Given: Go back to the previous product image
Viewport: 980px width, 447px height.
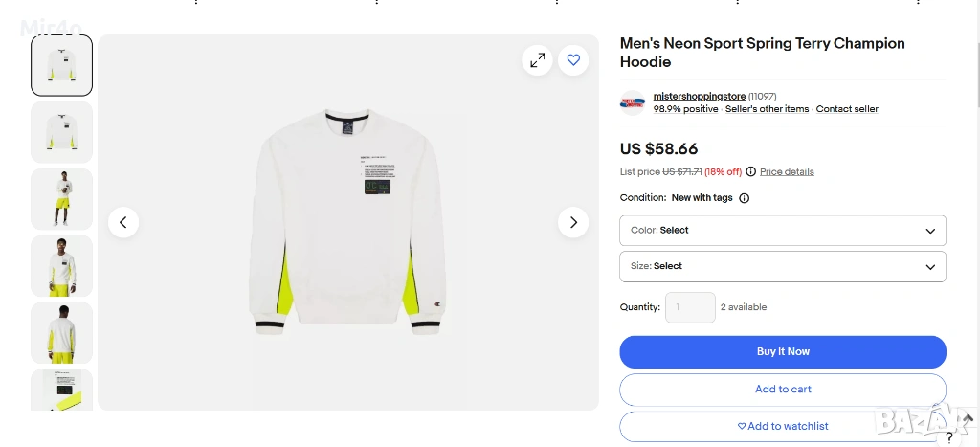Looking at the screenshot, I should click(x=123, y=223).
